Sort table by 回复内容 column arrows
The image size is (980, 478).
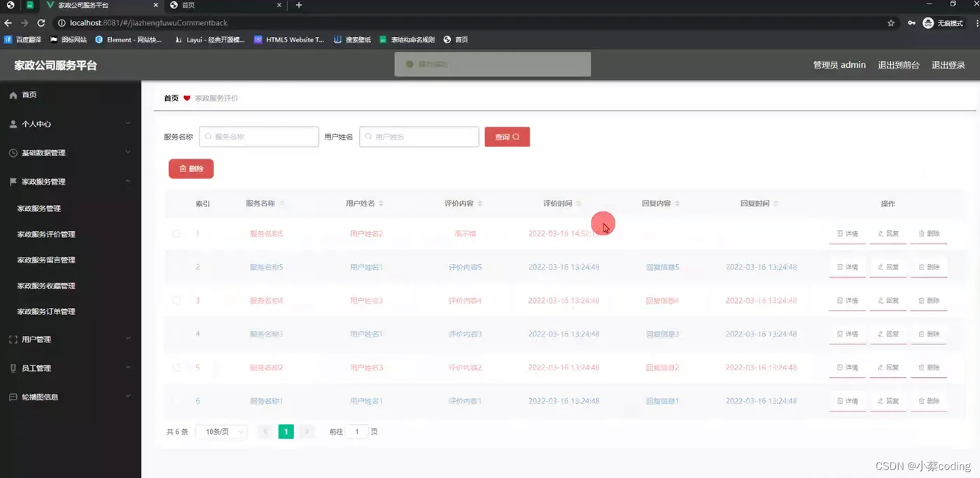point(678,204)
